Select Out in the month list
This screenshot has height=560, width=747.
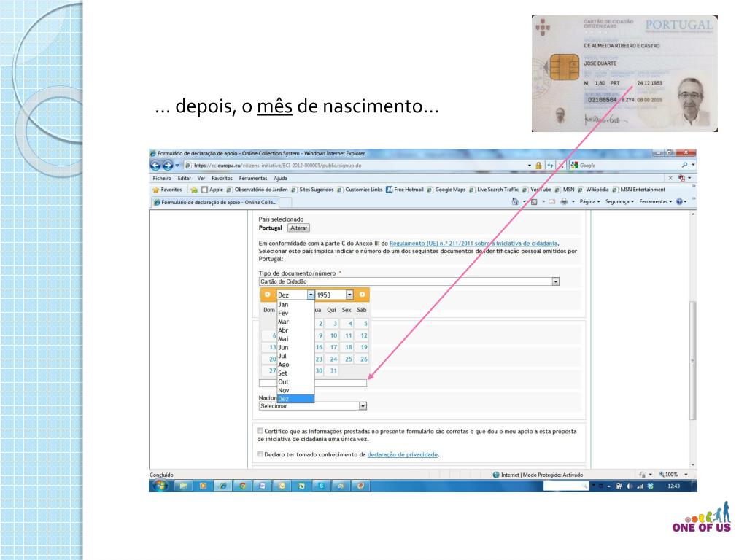point(295,382)
